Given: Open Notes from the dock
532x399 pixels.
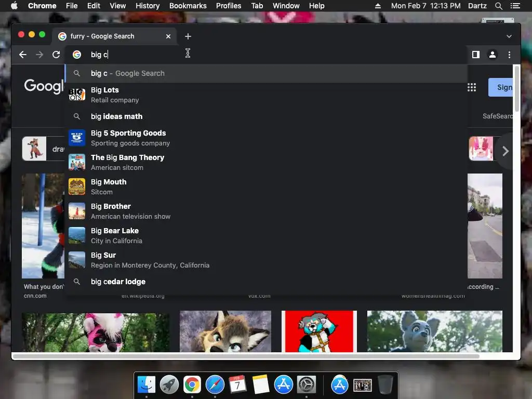Looking at the screenshot, I should [261, 385].
